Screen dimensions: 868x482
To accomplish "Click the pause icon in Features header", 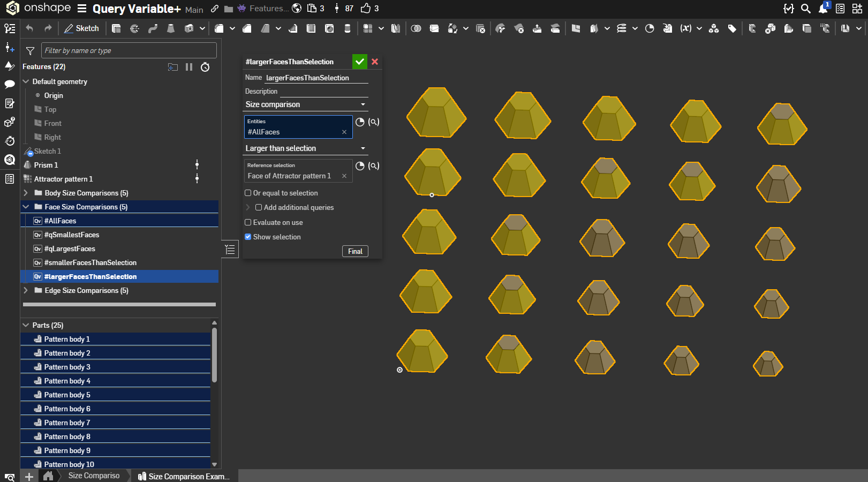I will pos(189,67).
